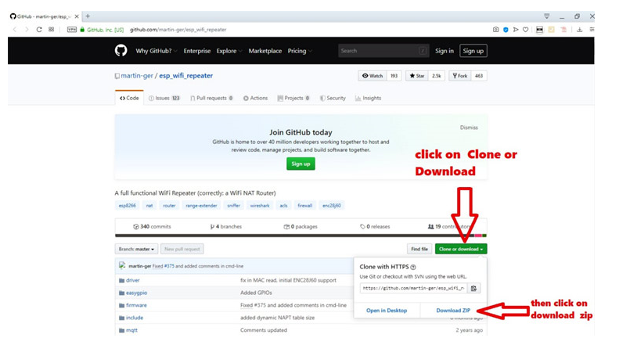Open the 0 releases link
This screenshot has width=644, height=349.
[x=375, y=227]
